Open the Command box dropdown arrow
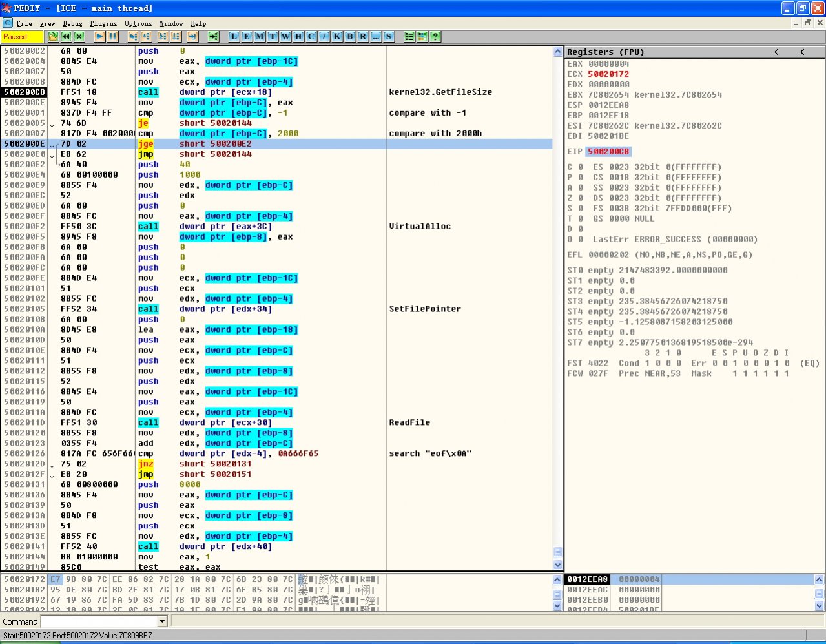 [x=162, y=621]
